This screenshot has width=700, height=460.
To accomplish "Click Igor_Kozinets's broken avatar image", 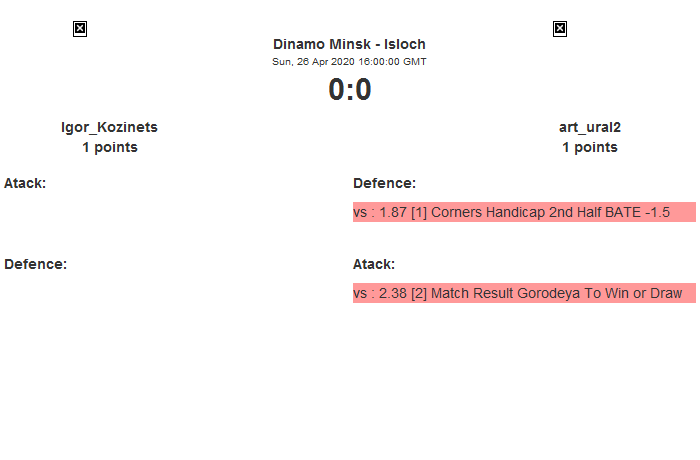I will [80, 29].
